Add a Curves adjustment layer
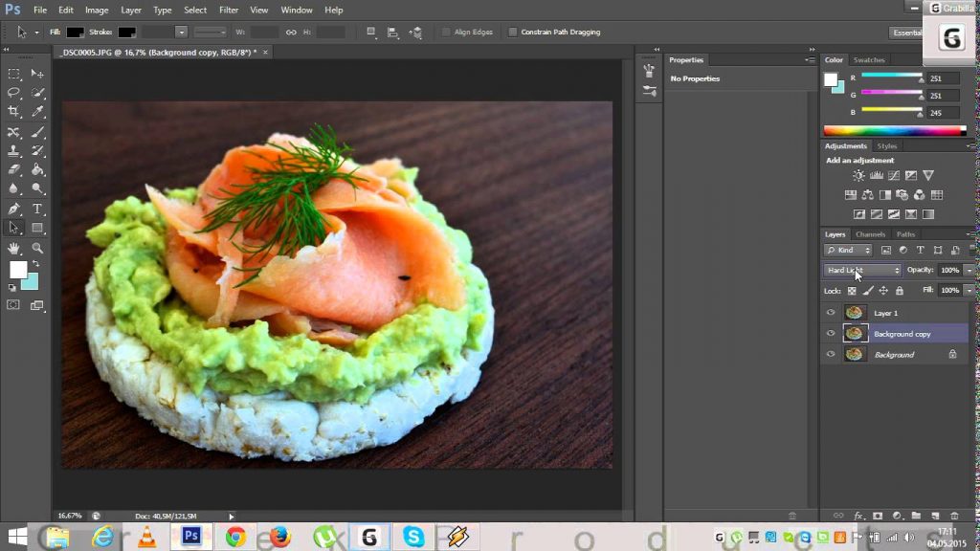 894,176
